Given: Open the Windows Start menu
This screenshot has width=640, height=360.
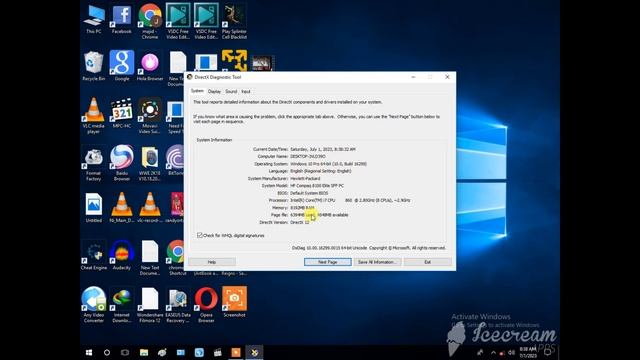Looking at the screenshot, I should (89, 352).
